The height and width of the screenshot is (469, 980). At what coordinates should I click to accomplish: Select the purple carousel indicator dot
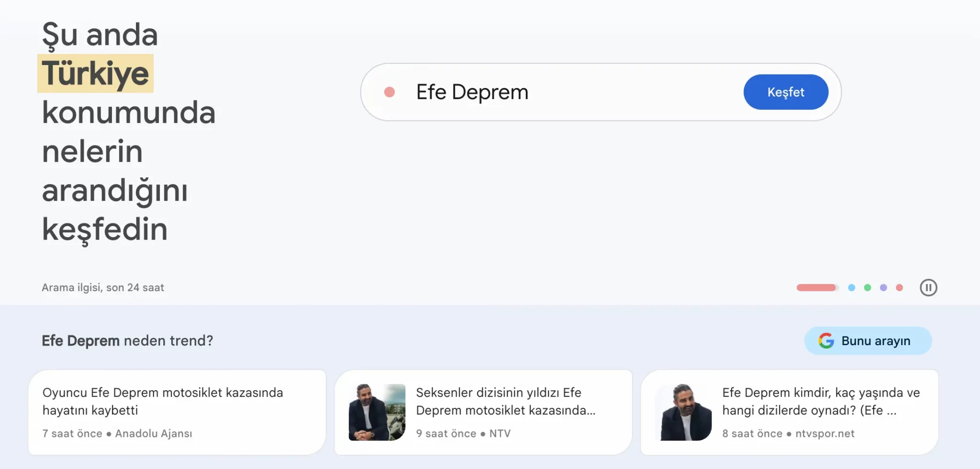pyautogui.click(x=883, y=287)
